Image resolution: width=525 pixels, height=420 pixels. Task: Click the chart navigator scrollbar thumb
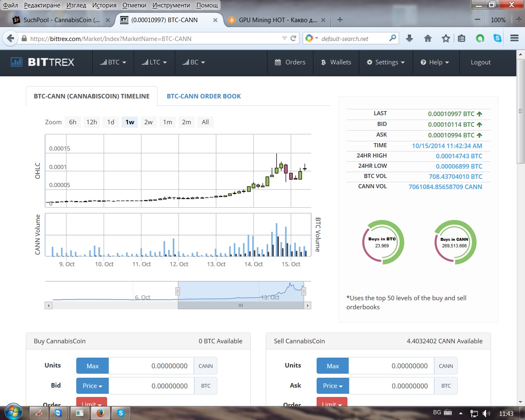[241, 306]
